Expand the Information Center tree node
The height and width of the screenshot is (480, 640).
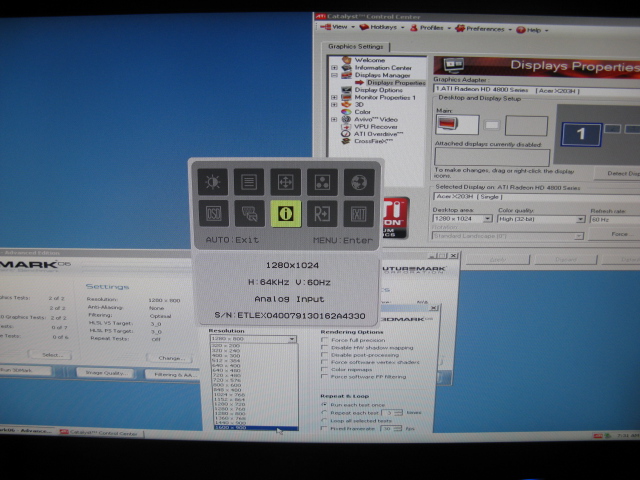[334, 68]
